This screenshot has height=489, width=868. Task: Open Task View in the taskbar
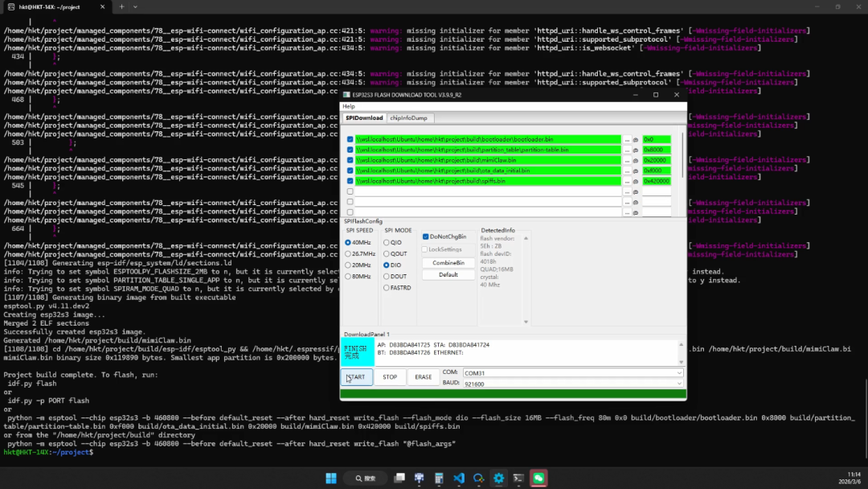coord(399,479)
